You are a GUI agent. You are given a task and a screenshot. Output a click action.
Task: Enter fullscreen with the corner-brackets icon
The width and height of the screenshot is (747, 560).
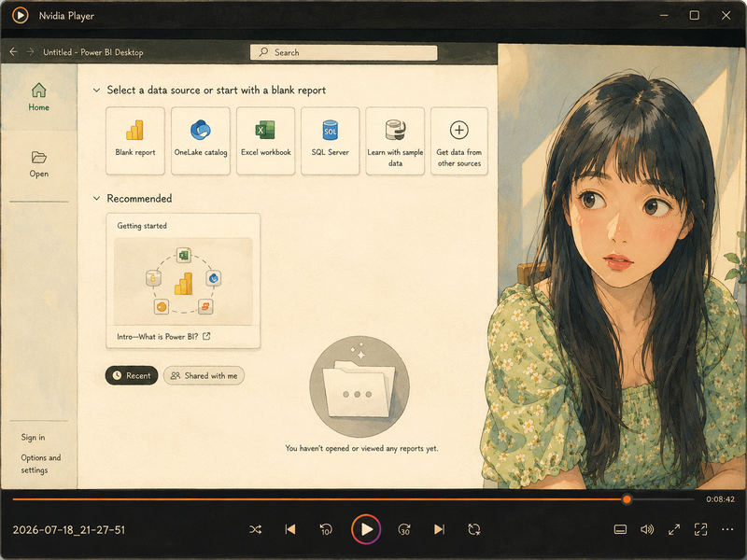[x=701, y=529]
